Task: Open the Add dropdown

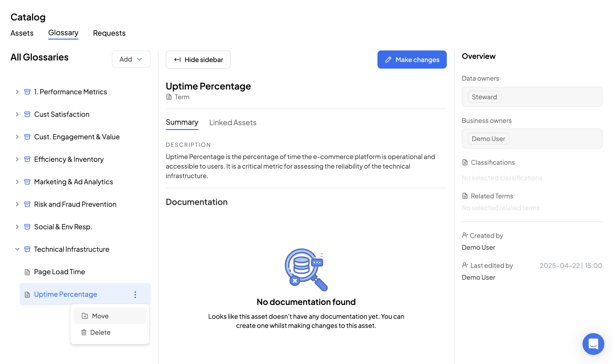Action: (x=131, y=59)
